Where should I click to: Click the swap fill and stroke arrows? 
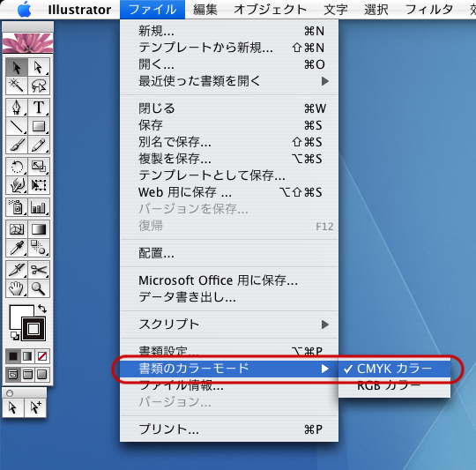pyautogui.click(x=42, y=309)
